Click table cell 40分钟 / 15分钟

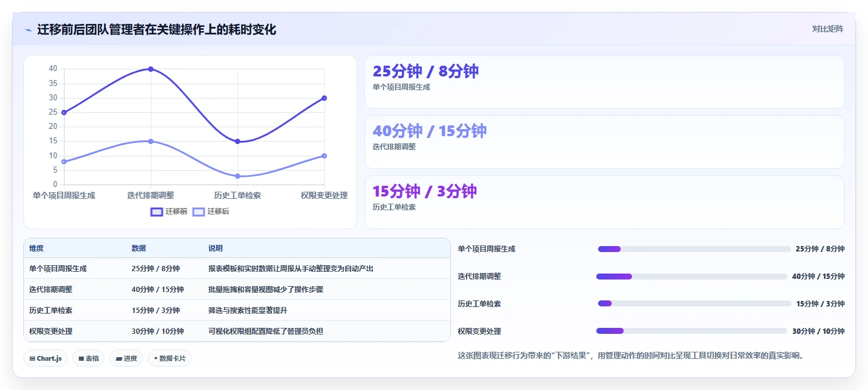pyautogui.click(x=158, y=290)
